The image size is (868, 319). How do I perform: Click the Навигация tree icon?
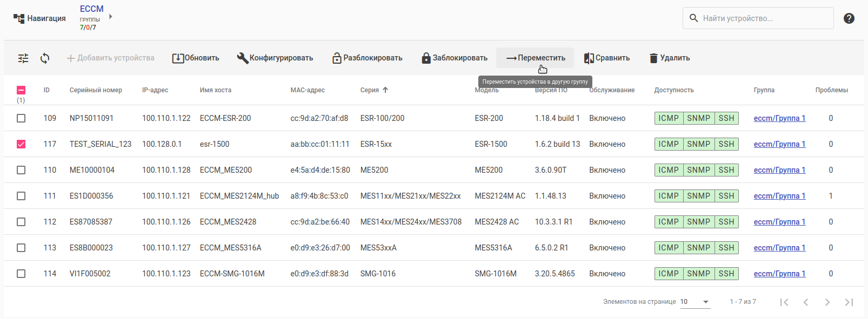(19, 18)
